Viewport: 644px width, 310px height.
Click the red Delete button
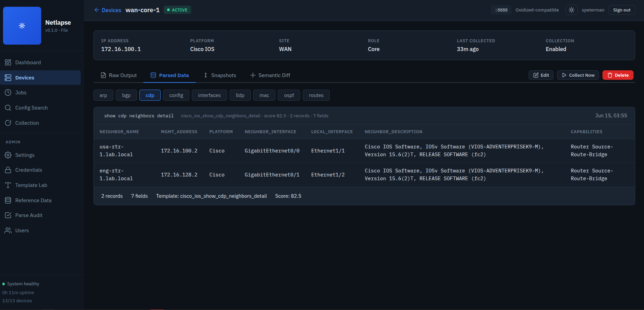618,75
